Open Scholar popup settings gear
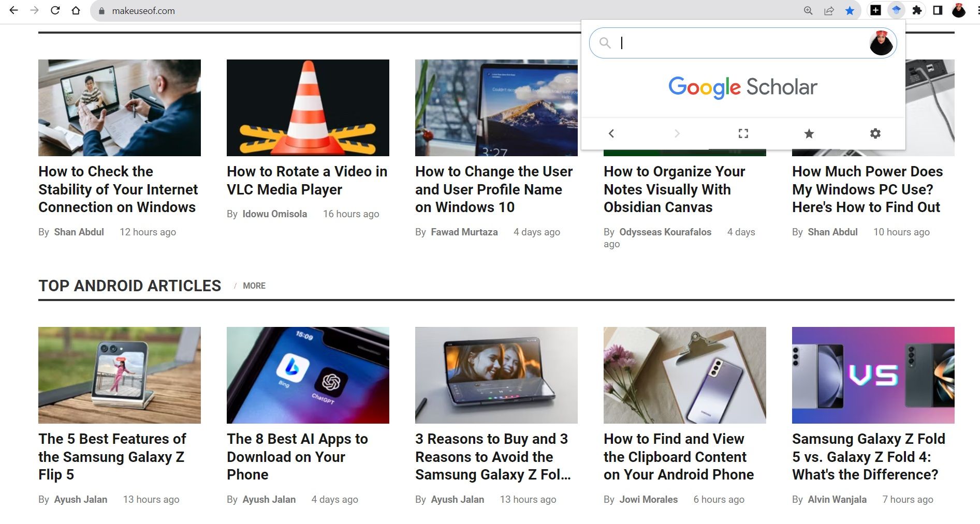980x524 pixels. pos(875,133)
